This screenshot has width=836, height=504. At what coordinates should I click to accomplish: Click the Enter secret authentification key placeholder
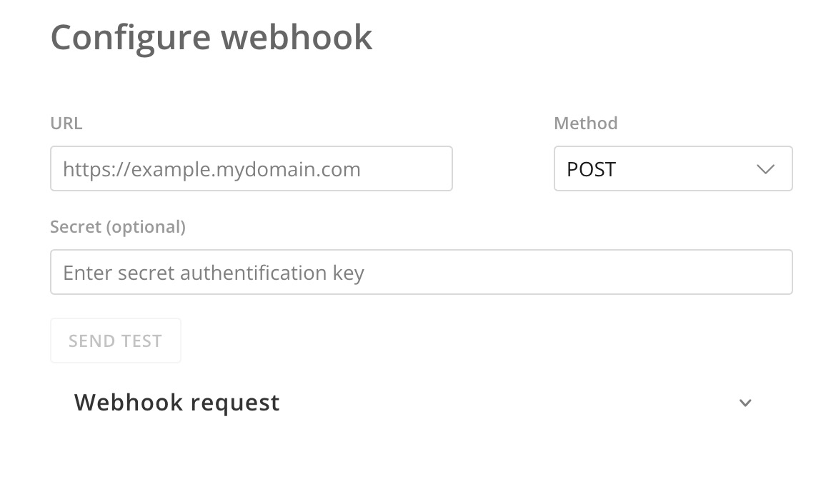[x=213, y=273]
